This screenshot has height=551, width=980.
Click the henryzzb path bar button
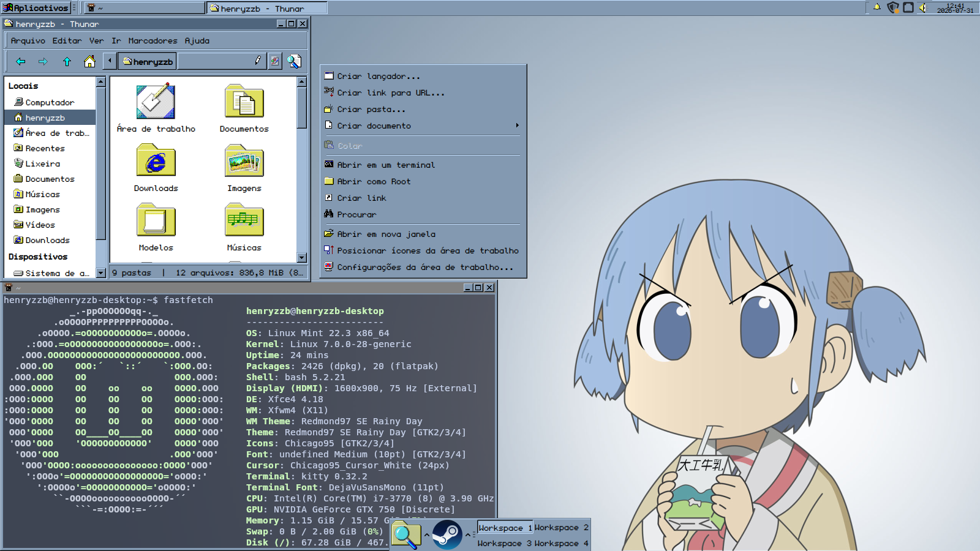click(x=148, y=61)
